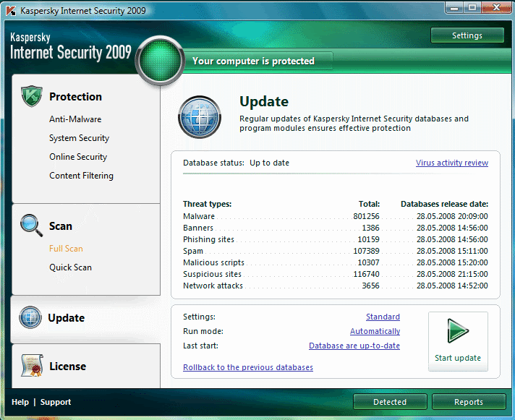The height and width of the screenshot is (420, 515).
Task: Click the Scan magnifying glass icon
Action: tap(31, 226)
